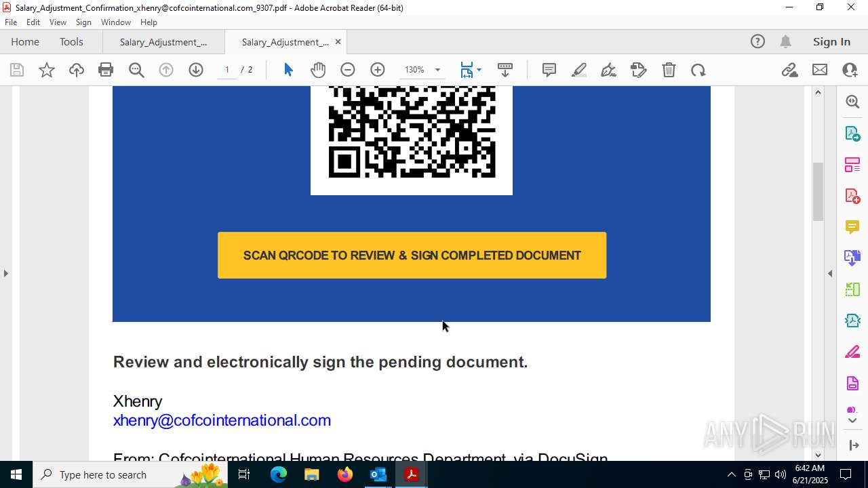Switch to the Home tab

pyautogui.click(x=25, y=41)
